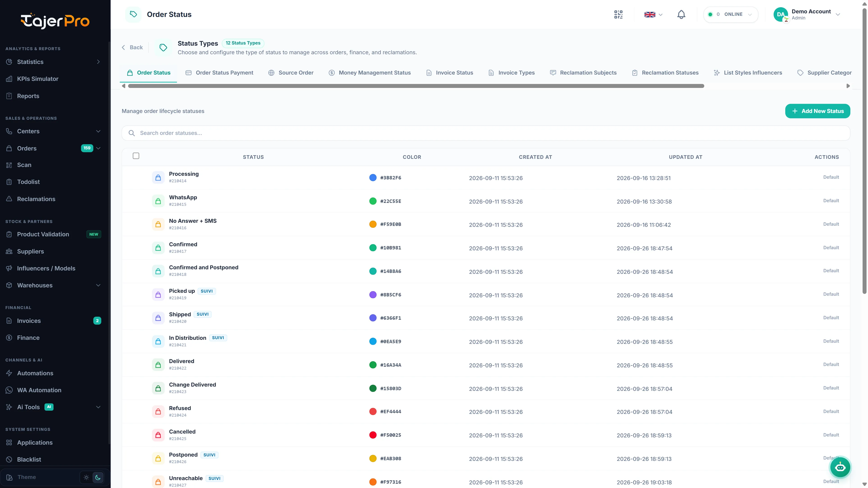Switch to Order Status Payment tab

click(x=219, y=73)
